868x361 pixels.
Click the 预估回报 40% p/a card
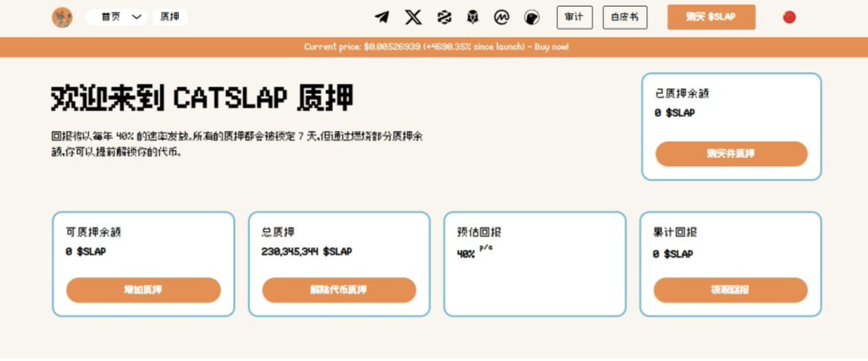(534, 264)
